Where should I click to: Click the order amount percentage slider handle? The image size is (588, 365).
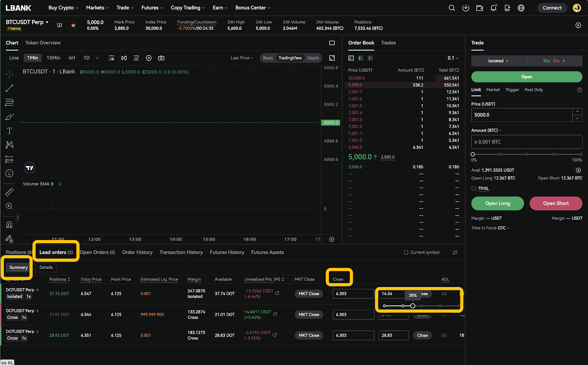tap(473, 155)
